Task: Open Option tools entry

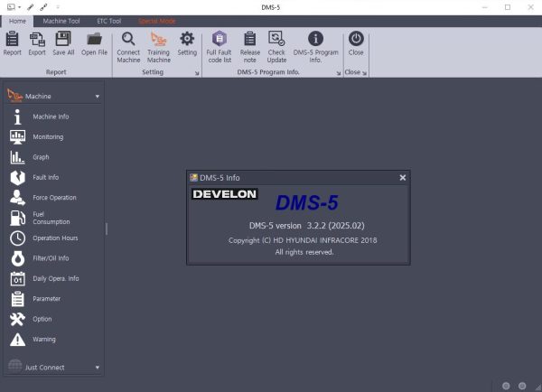Action: (x=31, y=319)
